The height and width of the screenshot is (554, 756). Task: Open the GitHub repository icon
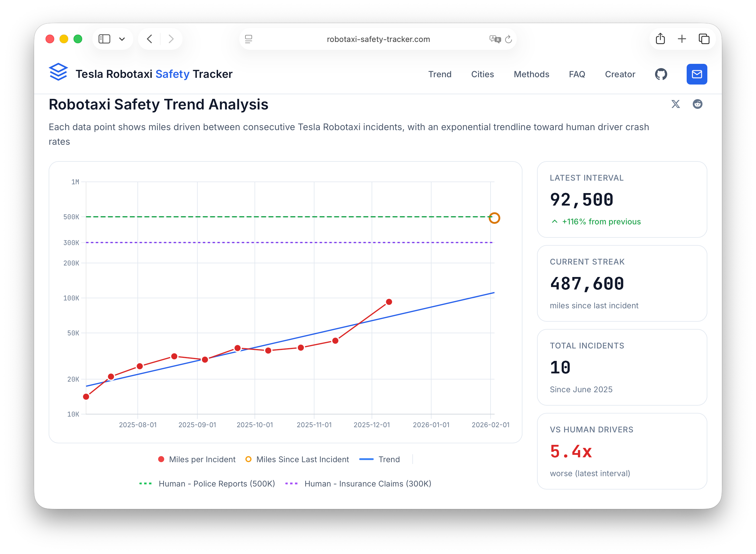point(661,74)
